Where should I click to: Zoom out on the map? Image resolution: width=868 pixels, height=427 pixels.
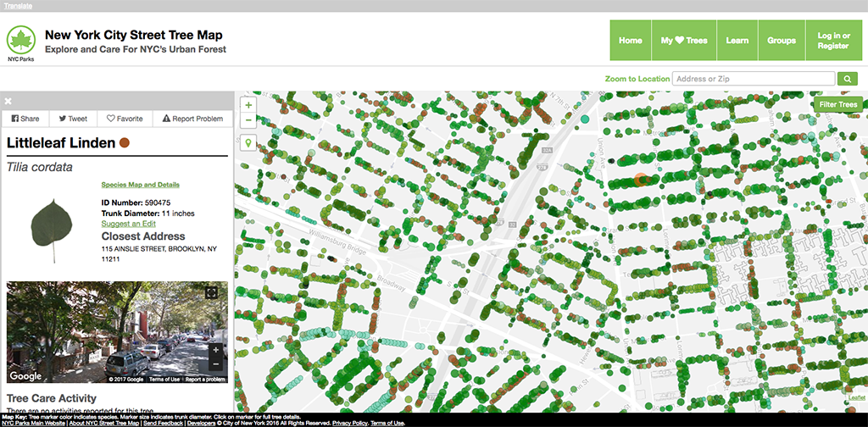tap(248, 119)
